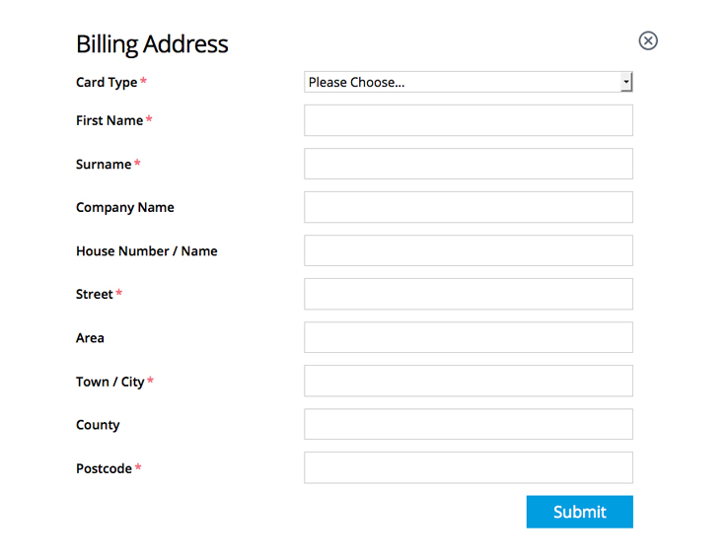The image size is (728, 560).
Task: Click the "Street" label text
Action: [95, 295]
